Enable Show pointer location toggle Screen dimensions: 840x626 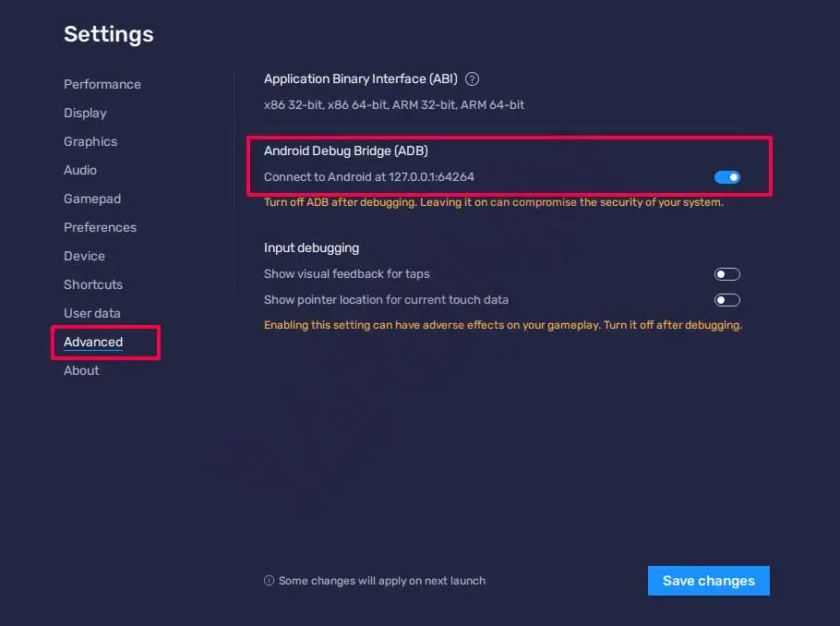pos(727,300)
